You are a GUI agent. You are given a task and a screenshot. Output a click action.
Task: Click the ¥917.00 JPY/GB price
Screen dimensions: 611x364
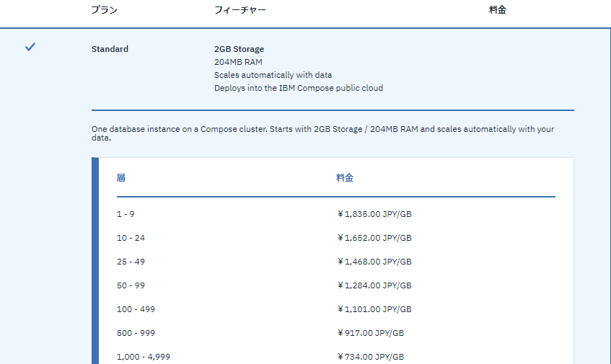[x=371, y=333]
